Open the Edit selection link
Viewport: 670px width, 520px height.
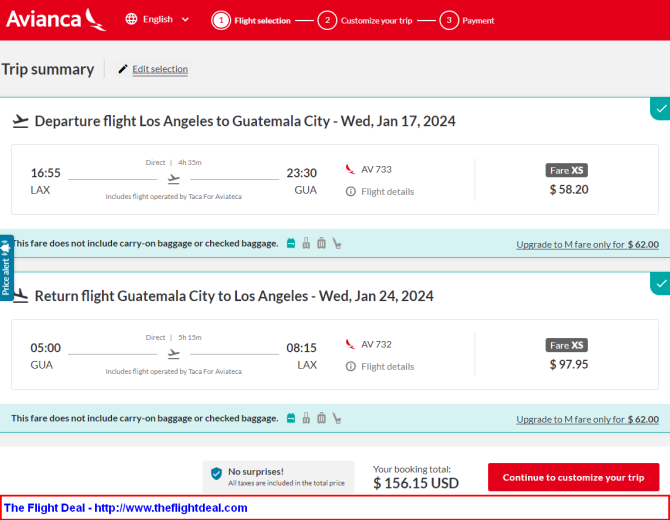coord(160,69)
